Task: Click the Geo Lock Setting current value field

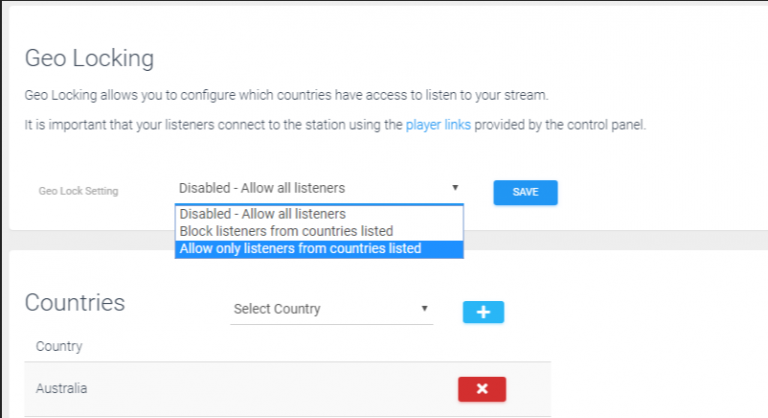Action: pyautogui.click(x=319, y=188)
